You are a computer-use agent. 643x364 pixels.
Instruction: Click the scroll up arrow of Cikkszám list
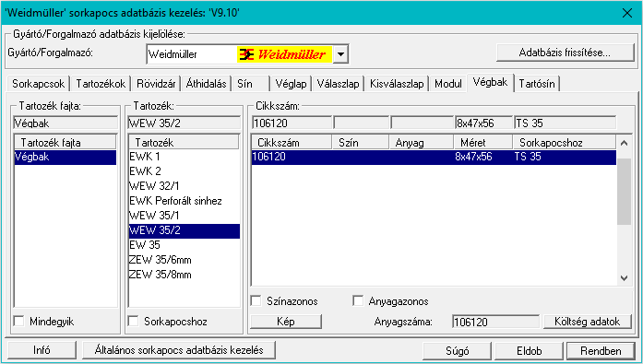coord(625,143)
